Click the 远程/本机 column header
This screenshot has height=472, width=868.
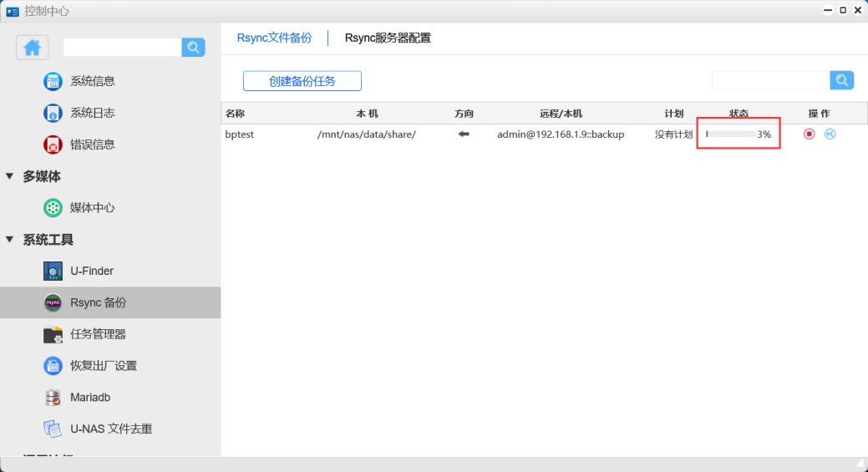coord(561,114)
